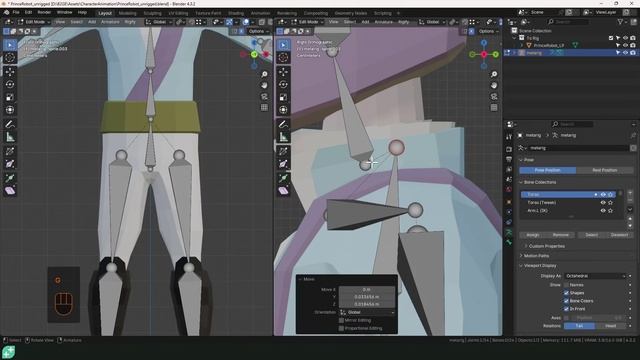This screenshot has width=640, height=360.
Task: Select the Shear tool in left viewport
Action: [x=10, y=191]
